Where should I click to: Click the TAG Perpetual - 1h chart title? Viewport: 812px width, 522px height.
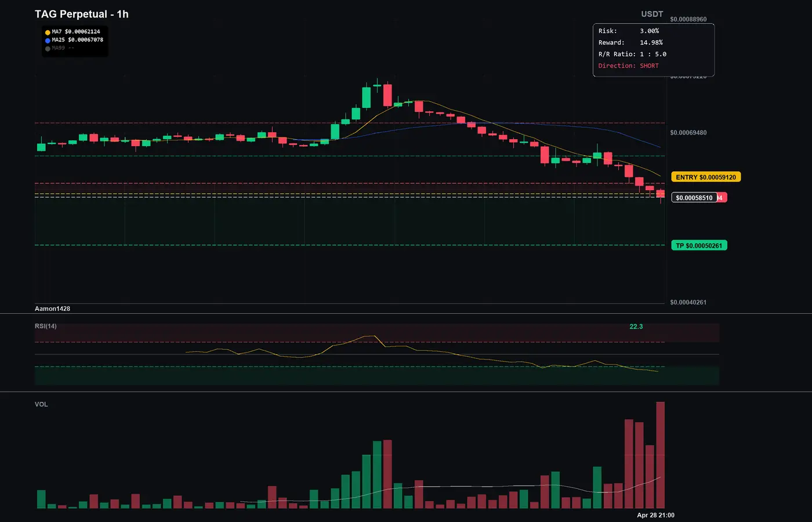click(x=82, y=14)
